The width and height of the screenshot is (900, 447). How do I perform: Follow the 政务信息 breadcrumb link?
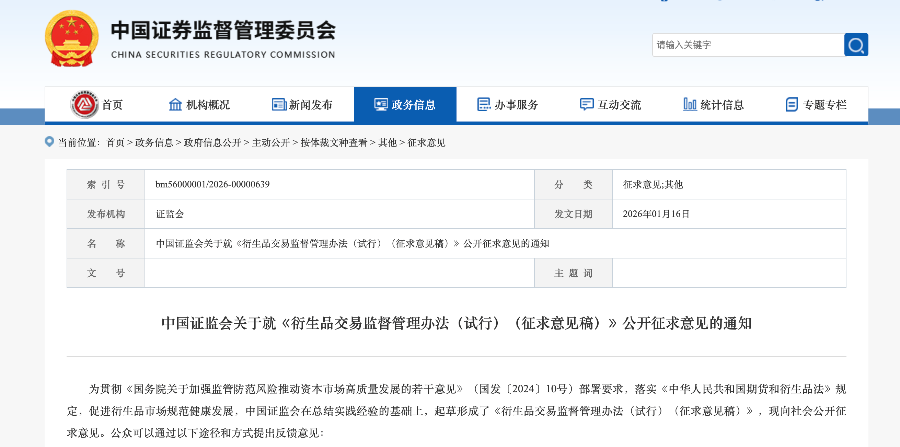point(154,143)
